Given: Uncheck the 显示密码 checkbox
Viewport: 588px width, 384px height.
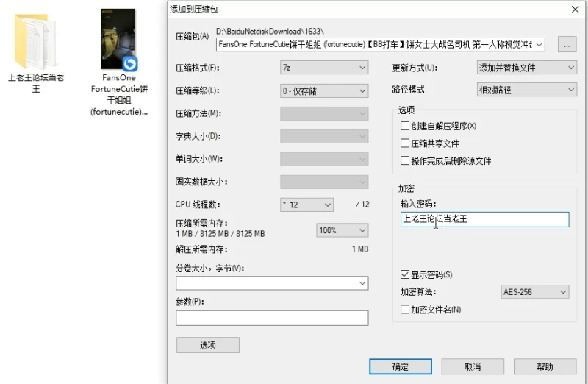Looking at the screenshot, I should pos(405,274).
